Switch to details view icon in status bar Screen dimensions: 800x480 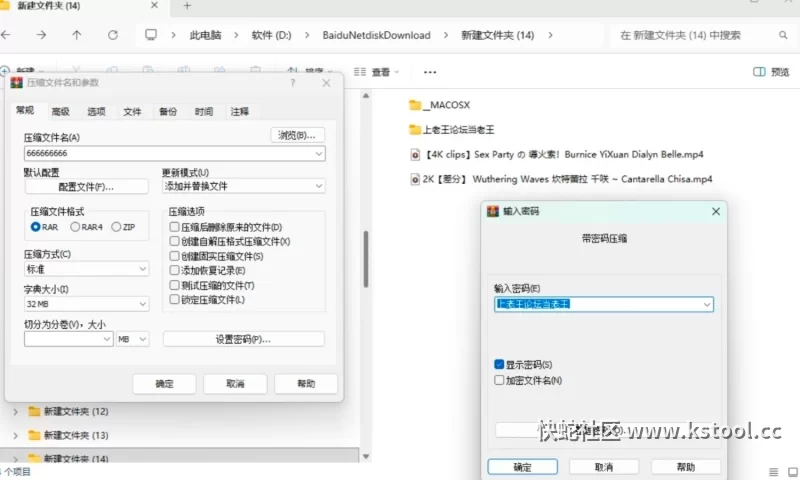[773, 472]
